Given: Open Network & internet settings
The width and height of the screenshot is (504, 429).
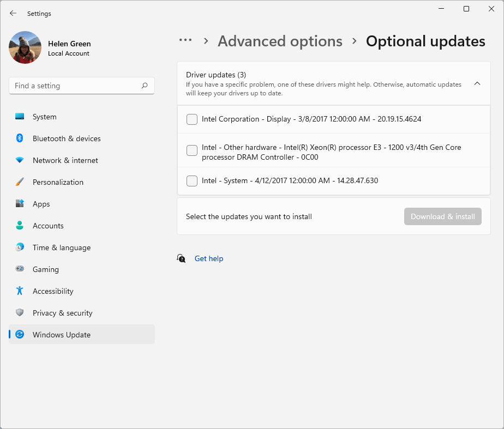Looking at the screenshot, I should coord(65,160).
